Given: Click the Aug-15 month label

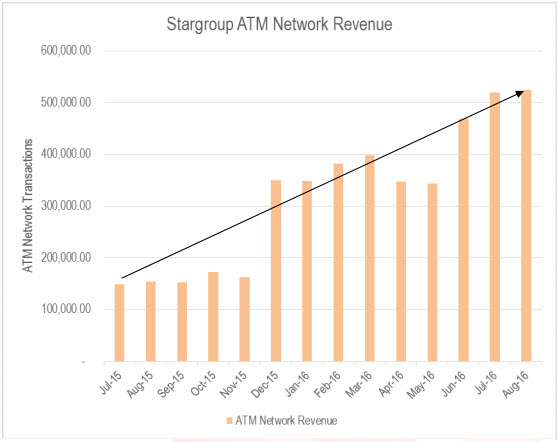Looking at the screenshot, I should [140, 384].
